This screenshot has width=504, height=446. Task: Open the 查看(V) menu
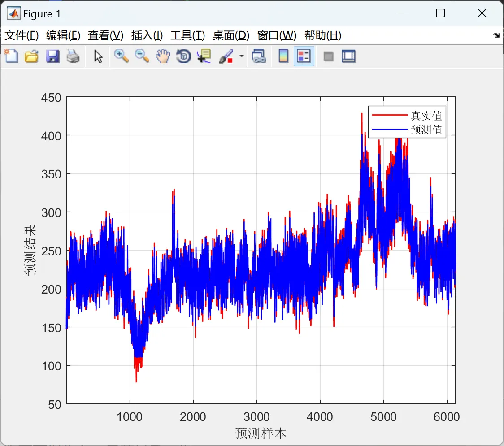click(x=106, y=35)
